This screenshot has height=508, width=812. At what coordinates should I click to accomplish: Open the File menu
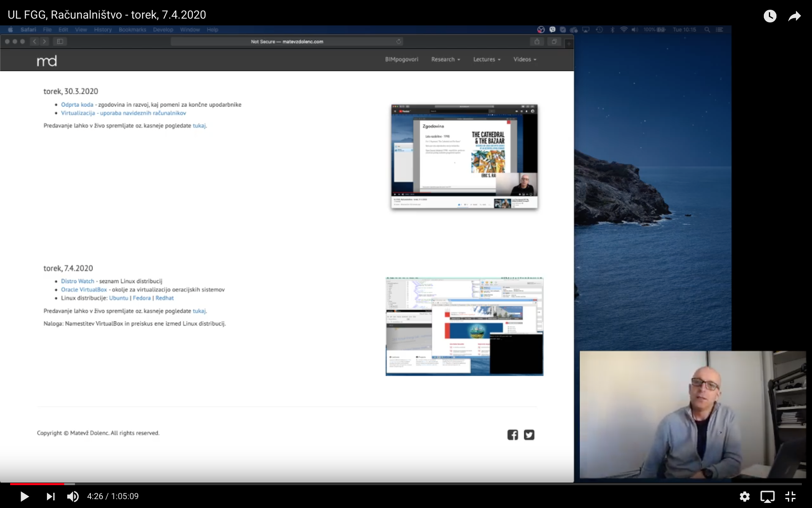pos(47,30)
